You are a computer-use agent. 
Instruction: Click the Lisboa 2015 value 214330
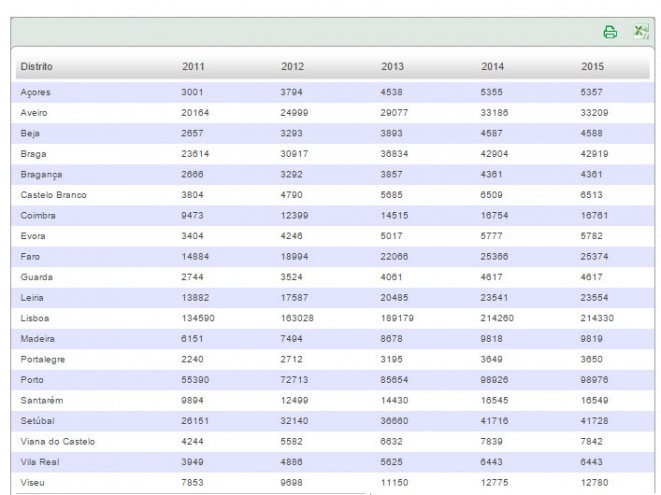[597, 318]
